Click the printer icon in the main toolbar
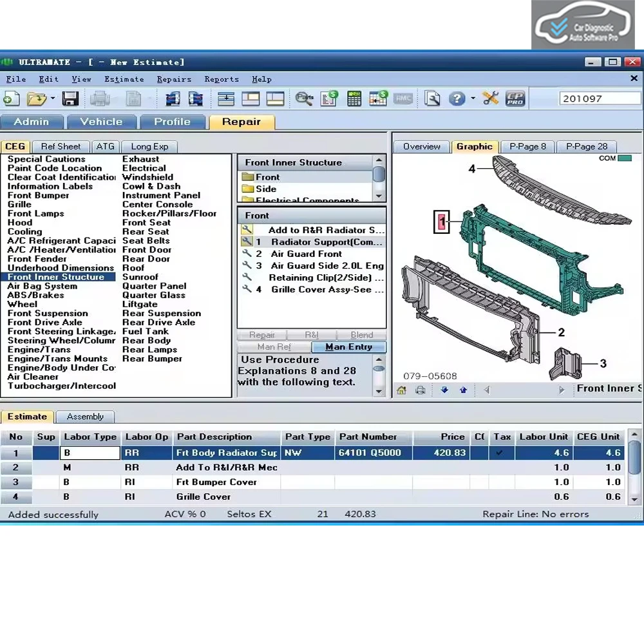The image size is (644, 644). [100, 99]
